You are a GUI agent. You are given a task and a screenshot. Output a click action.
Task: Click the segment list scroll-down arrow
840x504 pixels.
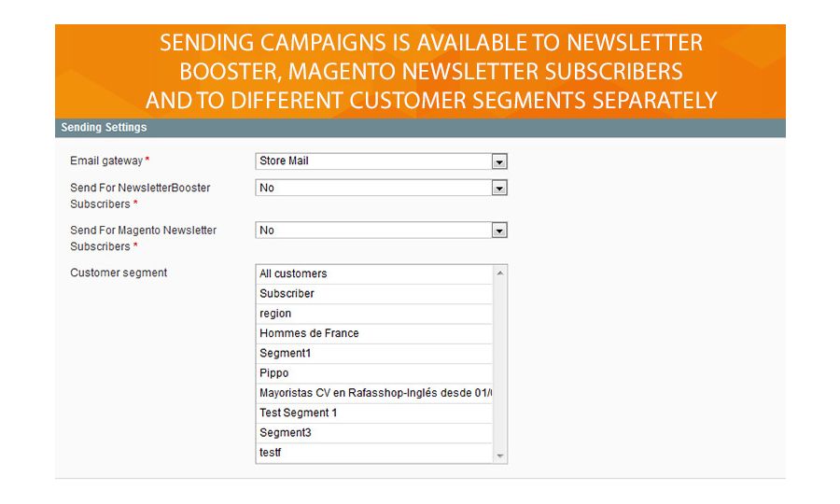[x=500, y=455]
